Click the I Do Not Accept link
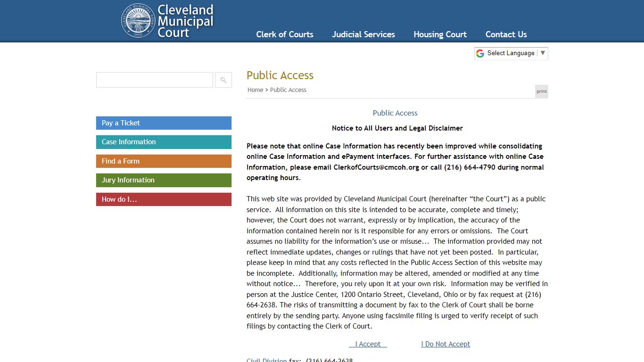 tap(446, 344)
